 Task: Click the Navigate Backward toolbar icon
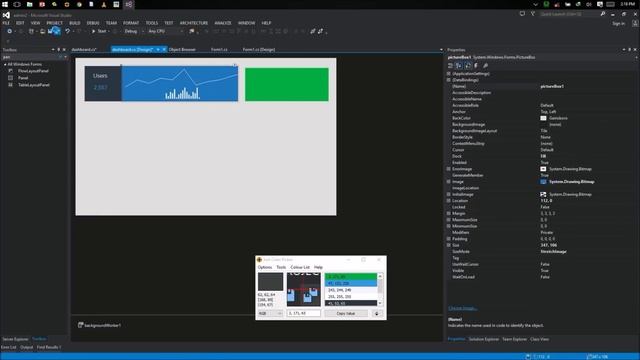coord(9,31)
